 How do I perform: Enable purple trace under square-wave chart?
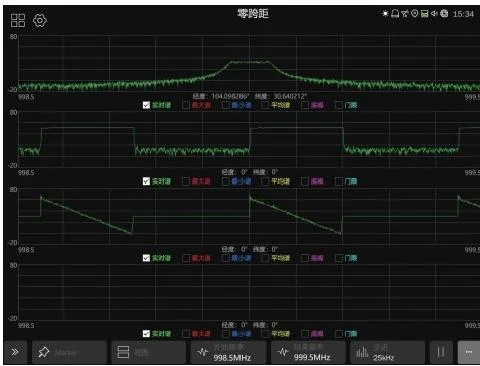coord(305,181)
